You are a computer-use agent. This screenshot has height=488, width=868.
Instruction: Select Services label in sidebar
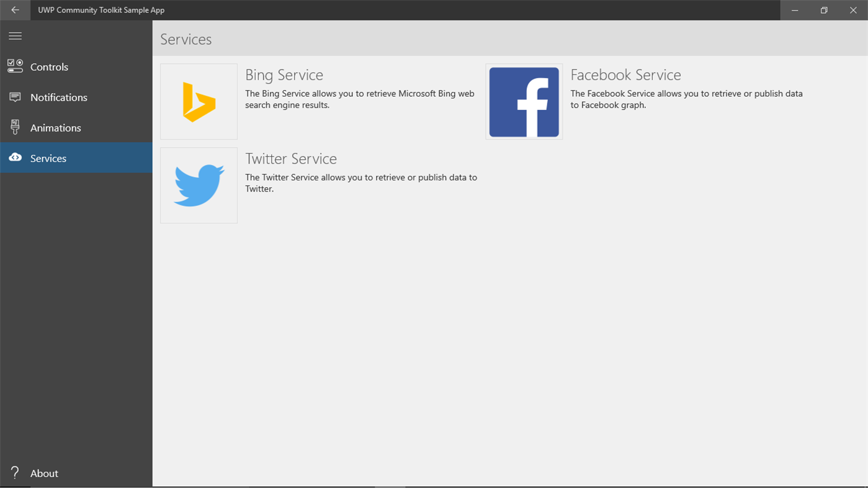[x=48, y=158]
